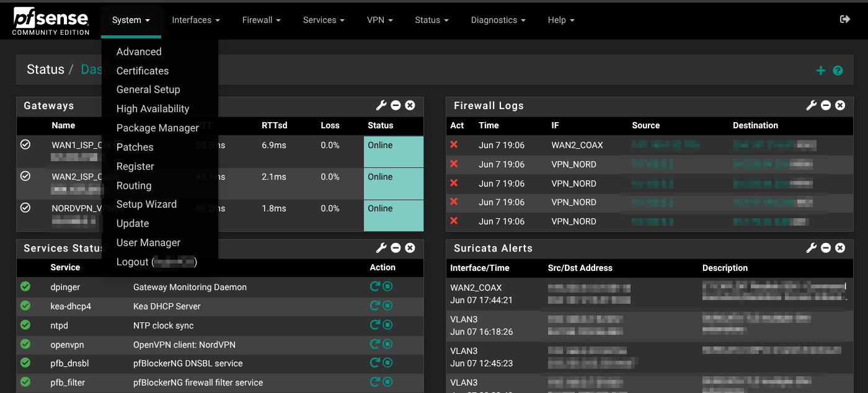Open the Services dropdown menu

pyautogui.click(x=324, y=20)
